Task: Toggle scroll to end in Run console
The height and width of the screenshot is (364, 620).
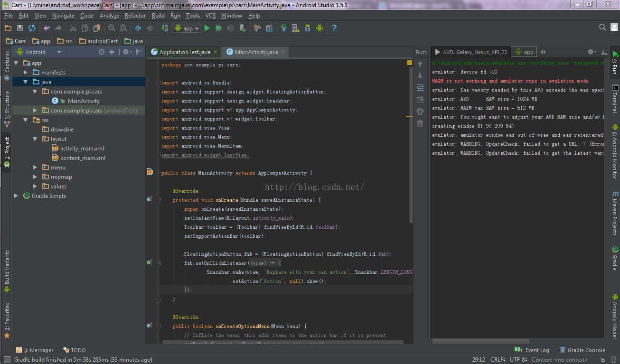Action: click(420, 100)
